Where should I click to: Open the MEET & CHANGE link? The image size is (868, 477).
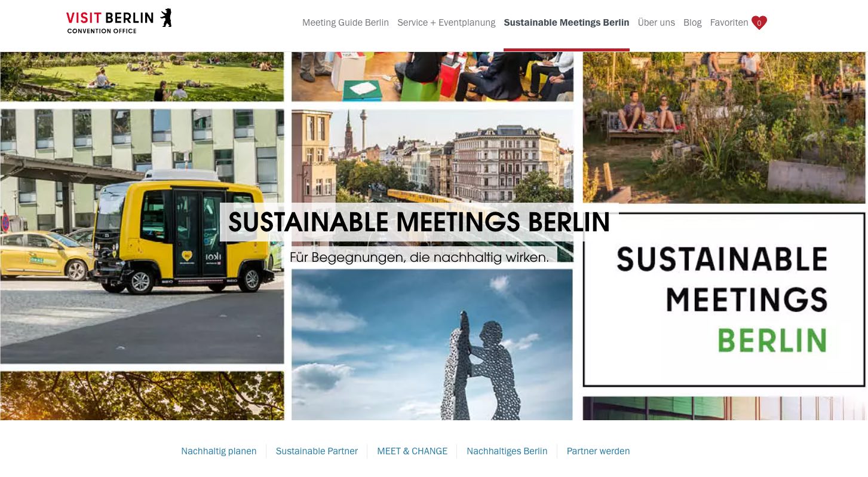click(x=412, y=451)
